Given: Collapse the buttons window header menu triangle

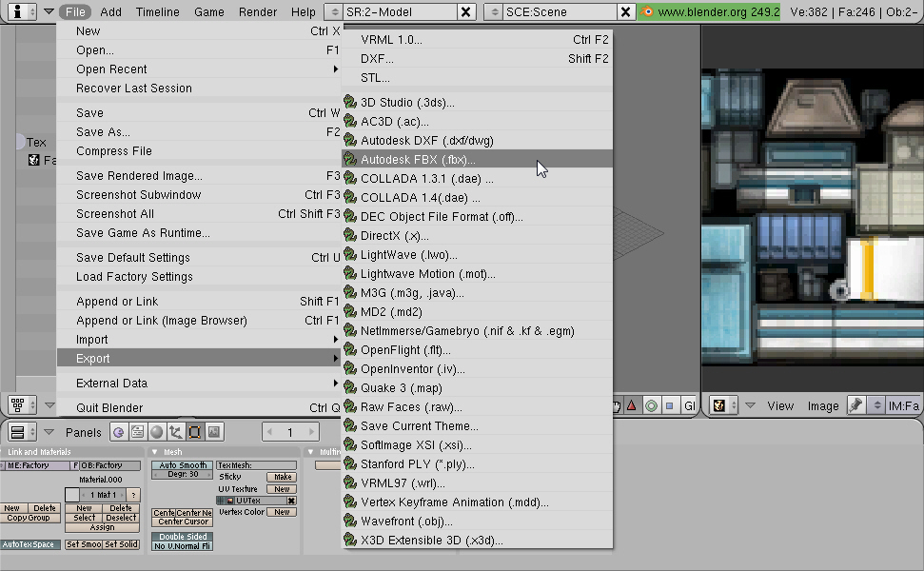Looking at the screenshot, I should click(49, 432).
